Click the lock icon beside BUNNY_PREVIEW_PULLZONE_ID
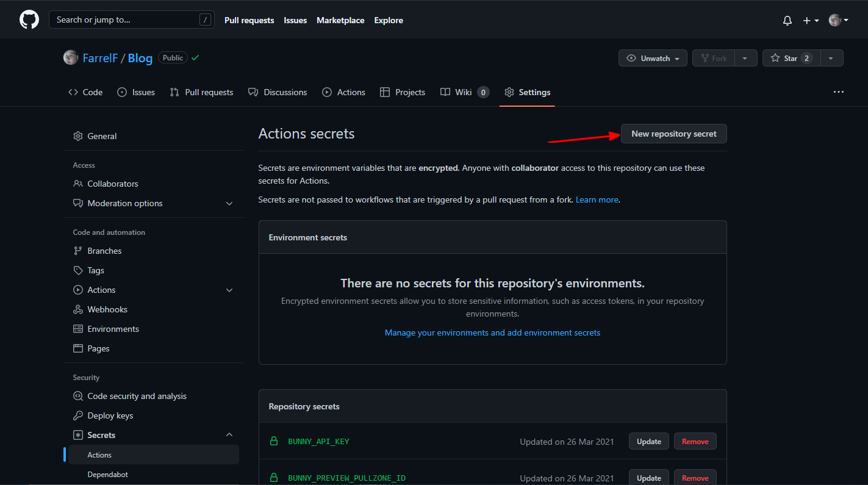The height and width of the screenshot is (485, 868). [274, 478]
